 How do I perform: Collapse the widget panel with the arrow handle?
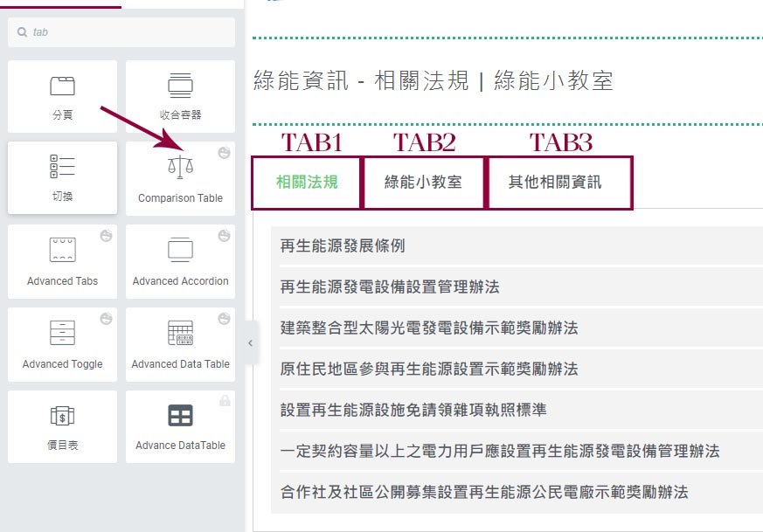pos(250,342)
